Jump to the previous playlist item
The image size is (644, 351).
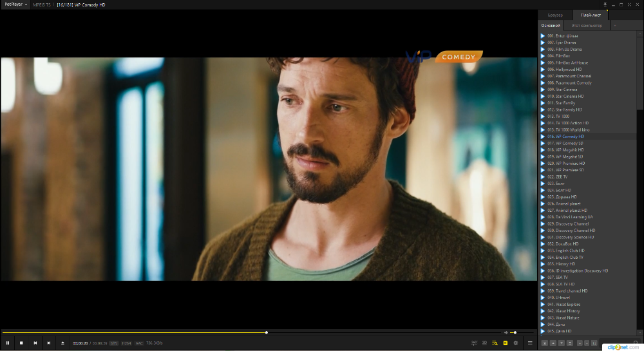click(x=35, y=343)
